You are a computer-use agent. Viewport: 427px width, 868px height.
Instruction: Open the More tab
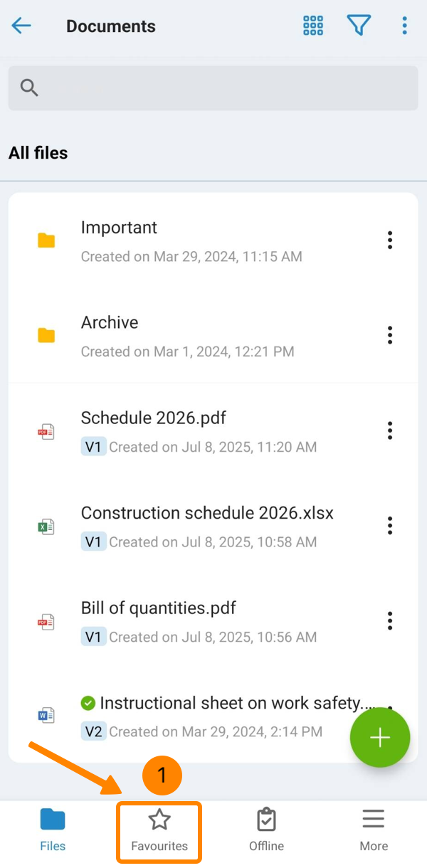[x=374, y=831]
